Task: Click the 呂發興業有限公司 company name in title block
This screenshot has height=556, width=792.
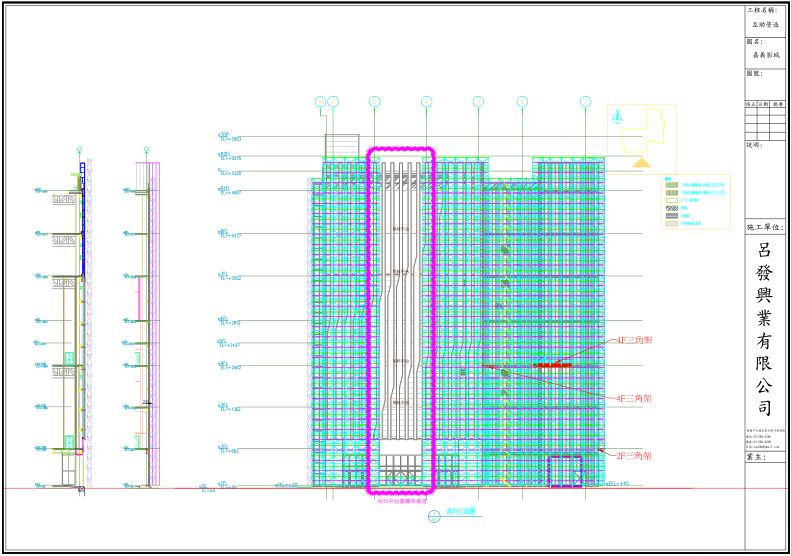Action: tap(765, 330)
